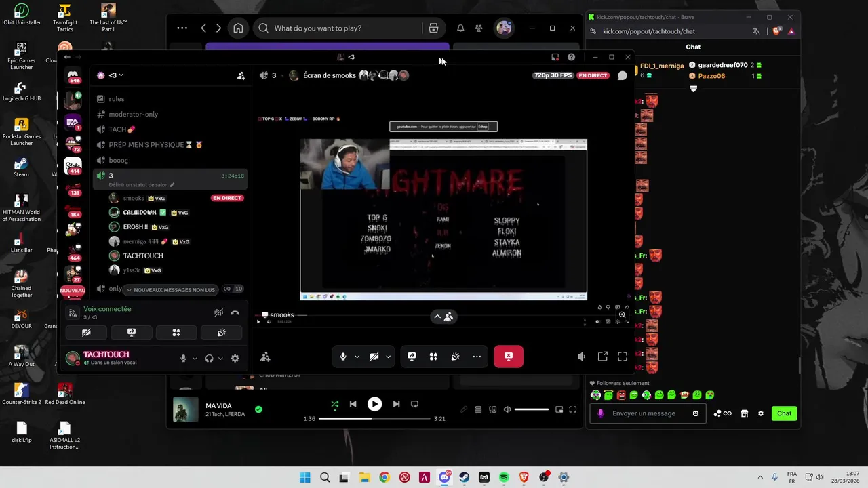Share screen from stream control bar
This screenshot has height=488, width=868.
click(412, 357)
